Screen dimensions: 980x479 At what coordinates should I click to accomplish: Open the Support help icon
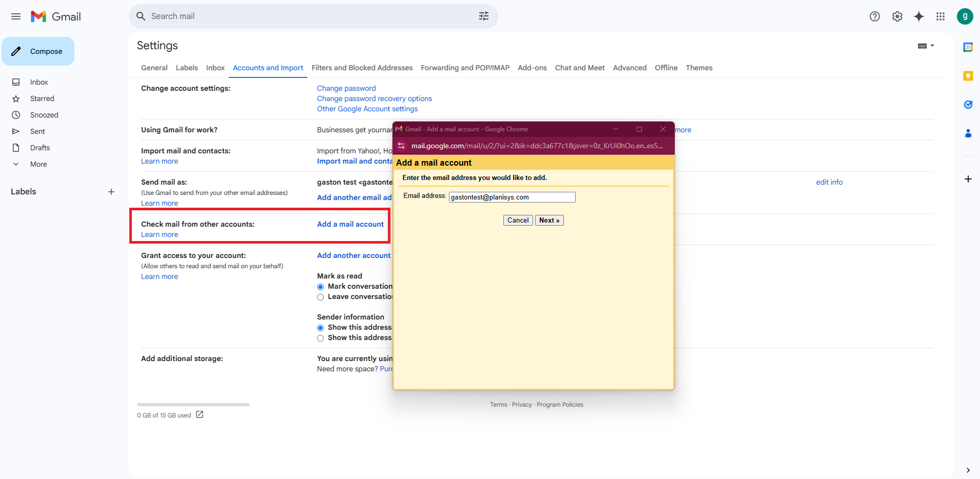coord(874,16)
